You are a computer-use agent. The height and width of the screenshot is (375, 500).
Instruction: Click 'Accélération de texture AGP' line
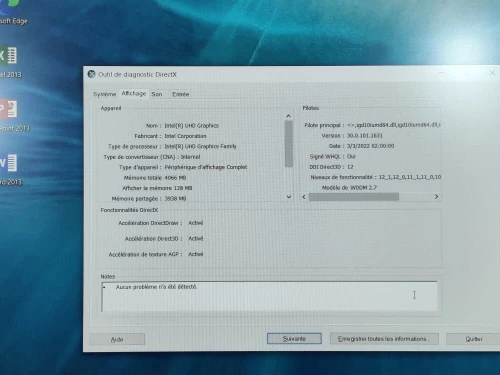156,254
